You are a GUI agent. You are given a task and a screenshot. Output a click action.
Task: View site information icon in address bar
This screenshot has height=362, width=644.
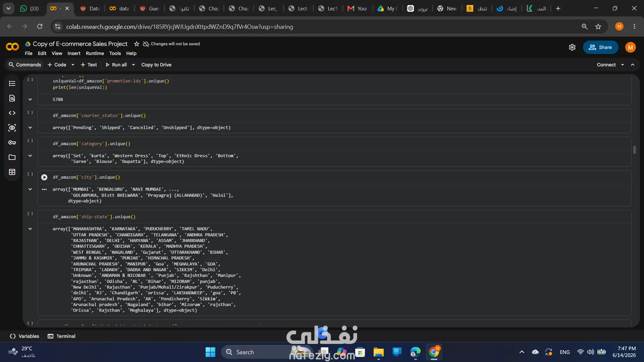58,26
